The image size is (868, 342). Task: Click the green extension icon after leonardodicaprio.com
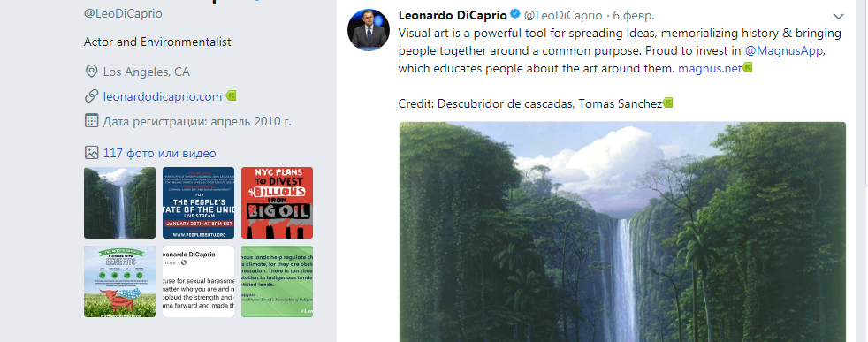click(x=231, y=95)
